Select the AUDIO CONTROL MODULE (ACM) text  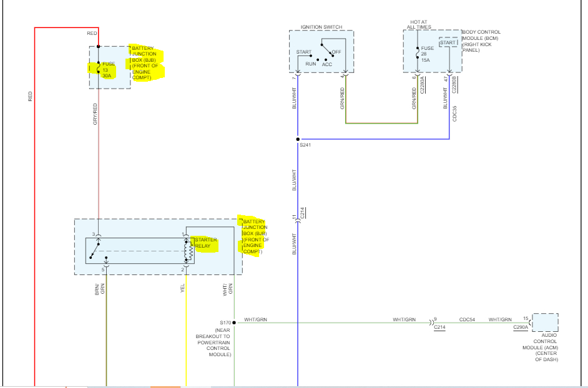541,347
